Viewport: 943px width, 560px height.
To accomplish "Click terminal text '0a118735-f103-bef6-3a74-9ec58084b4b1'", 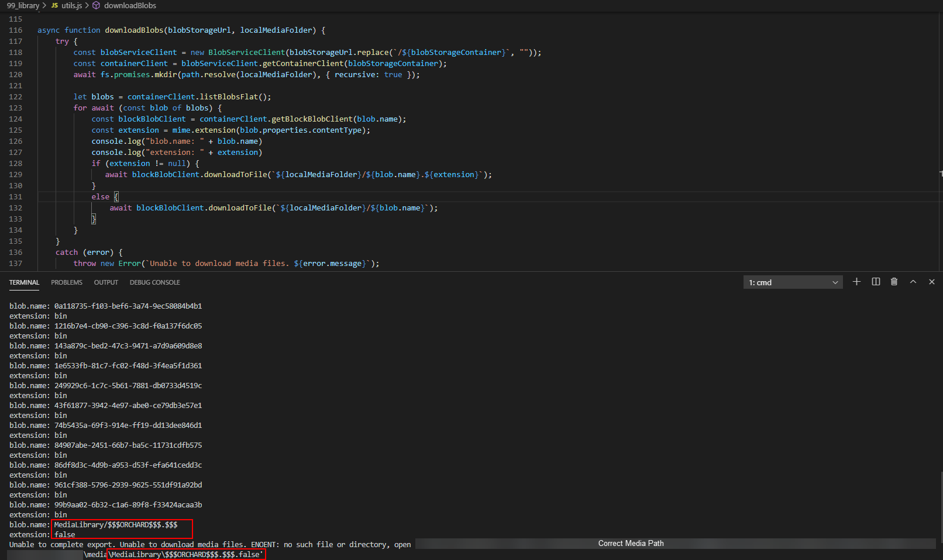I will tap(128, 306).
